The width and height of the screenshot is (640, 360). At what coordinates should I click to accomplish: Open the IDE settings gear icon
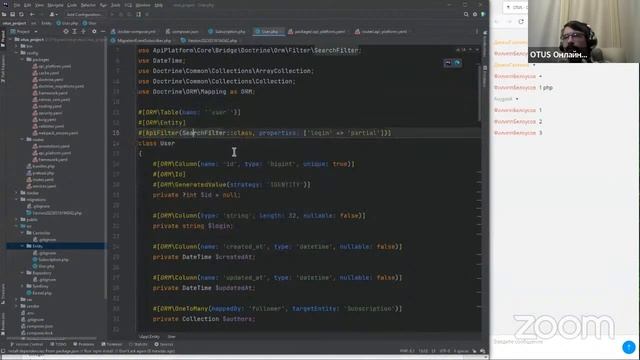[x=475, y=14]
